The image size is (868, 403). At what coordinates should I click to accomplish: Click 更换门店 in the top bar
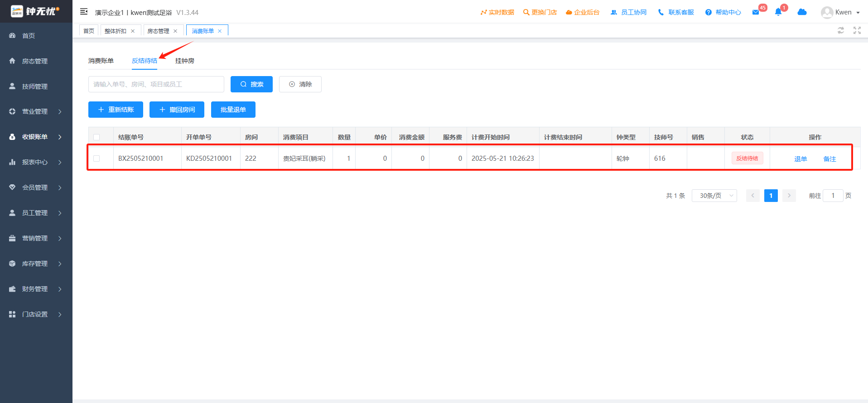pyautogui.click(x=540, y=12)
